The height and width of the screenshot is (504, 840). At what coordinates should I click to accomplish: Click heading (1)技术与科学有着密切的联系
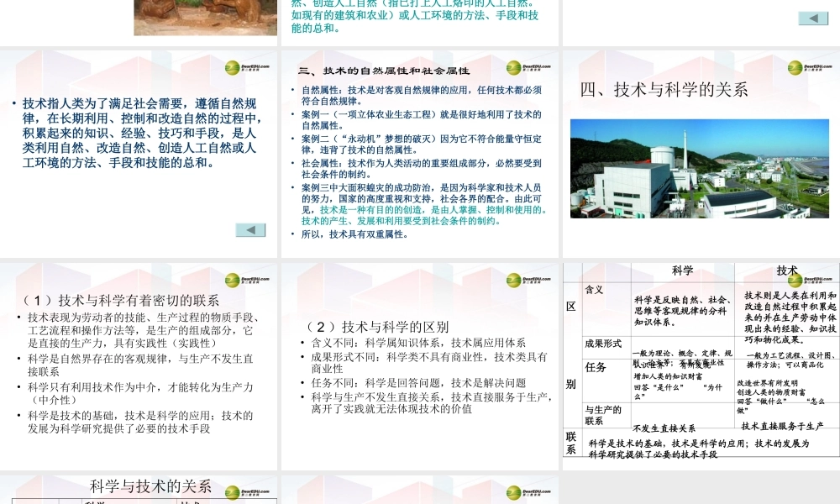(x=120, y=300)
